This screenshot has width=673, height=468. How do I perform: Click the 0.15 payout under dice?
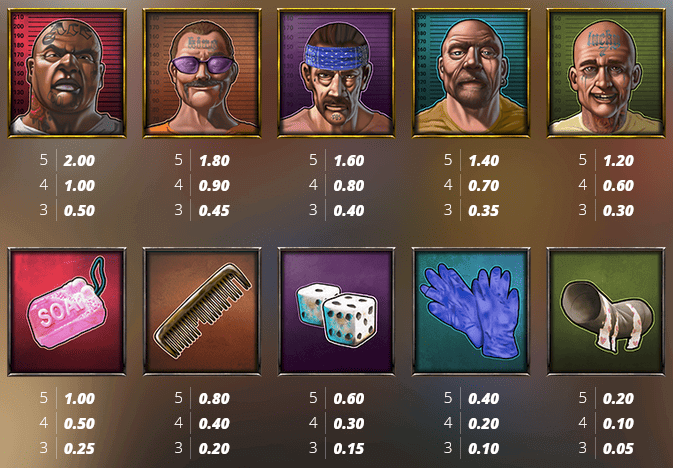[x=349, y=449]
